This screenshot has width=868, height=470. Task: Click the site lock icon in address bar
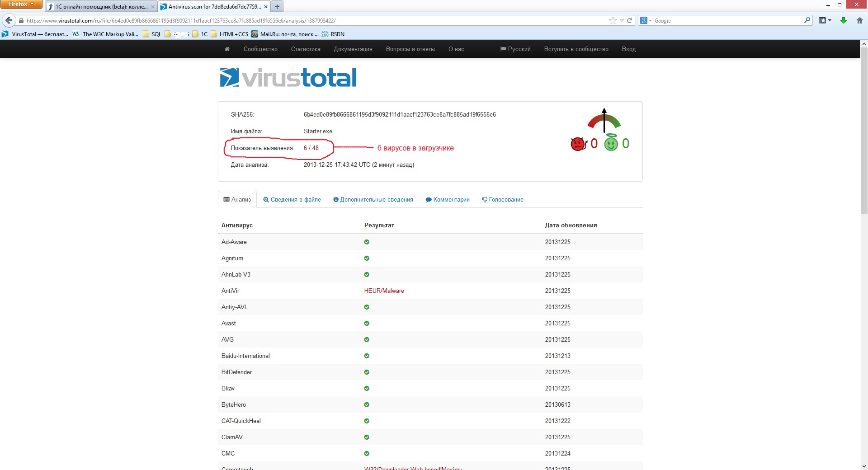[21, 20]
